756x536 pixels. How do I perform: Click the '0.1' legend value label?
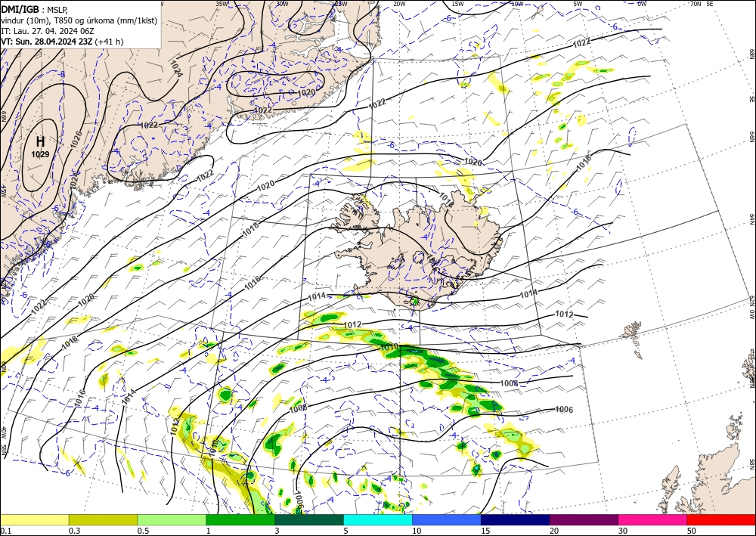pos(5,531)
